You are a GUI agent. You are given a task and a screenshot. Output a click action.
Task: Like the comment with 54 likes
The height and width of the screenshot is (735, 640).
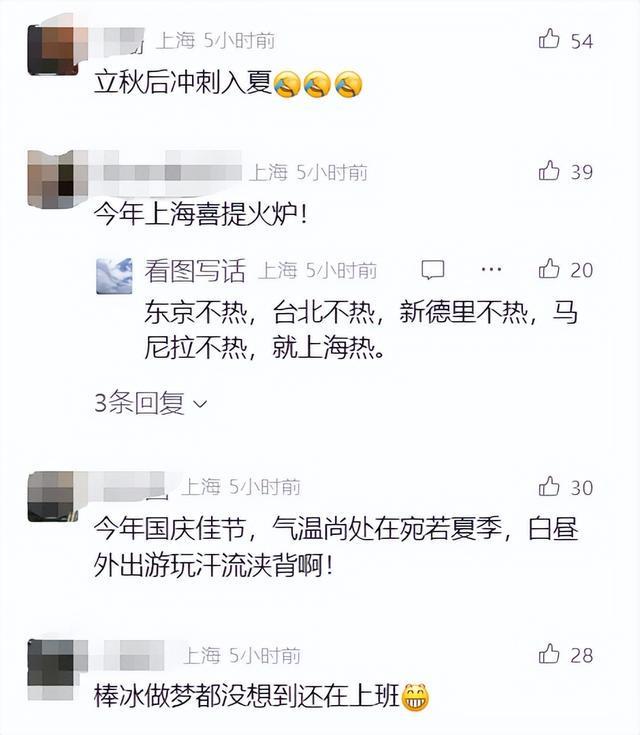[x=549, y=39]
